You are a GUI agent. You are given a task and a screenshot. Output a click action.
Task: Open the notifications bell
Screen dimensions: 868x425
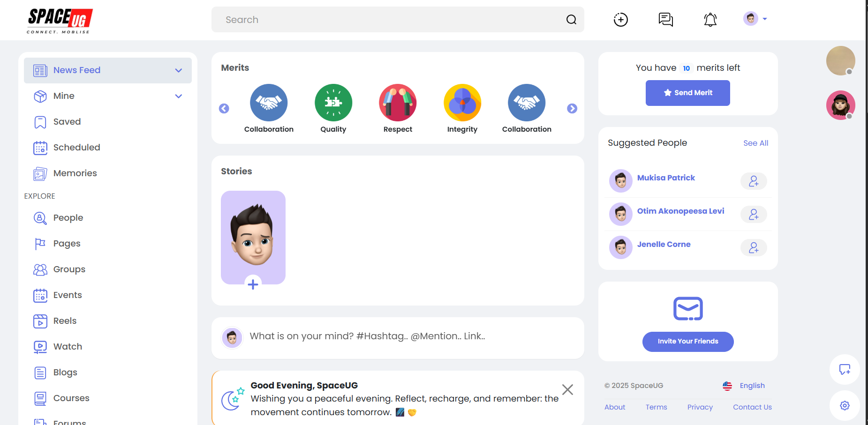pos(710,20)
